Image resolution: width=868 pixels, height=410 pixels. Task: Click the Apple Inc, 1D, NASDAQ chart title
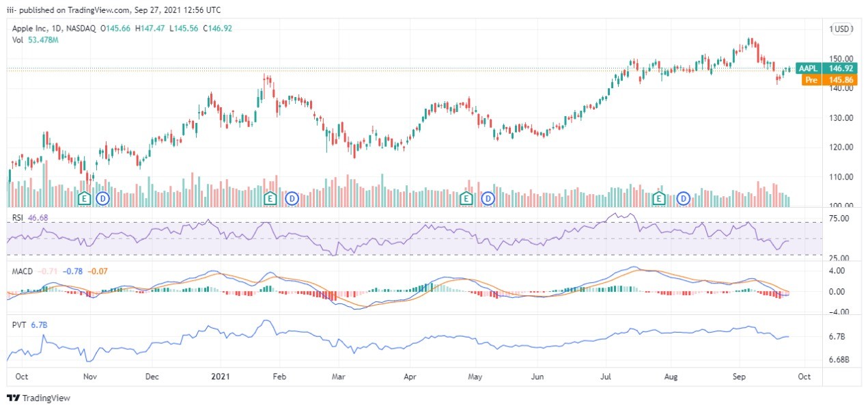[x=54, y=29]
